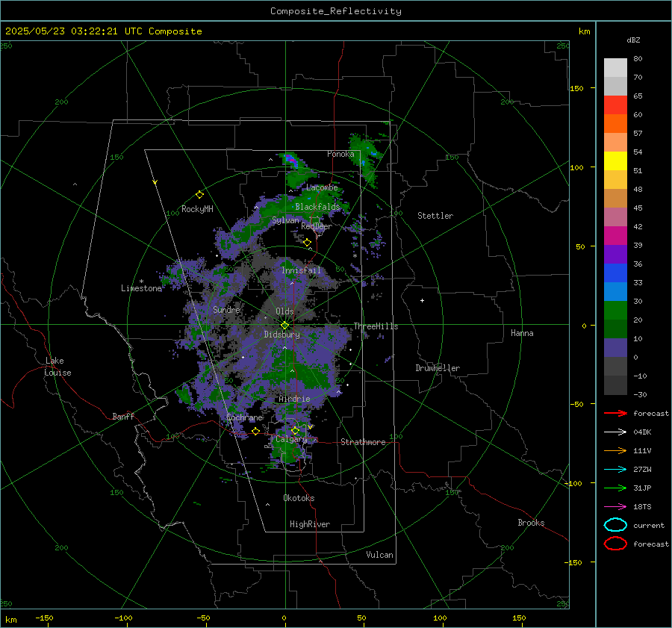Click the Hanna city label
The height and width of the screenshot is (628, 672).
[x=522, y=333]
